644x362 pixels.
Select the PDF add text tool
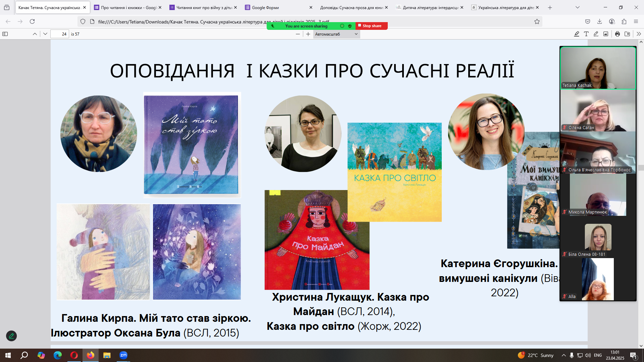(x=586, y=34)
